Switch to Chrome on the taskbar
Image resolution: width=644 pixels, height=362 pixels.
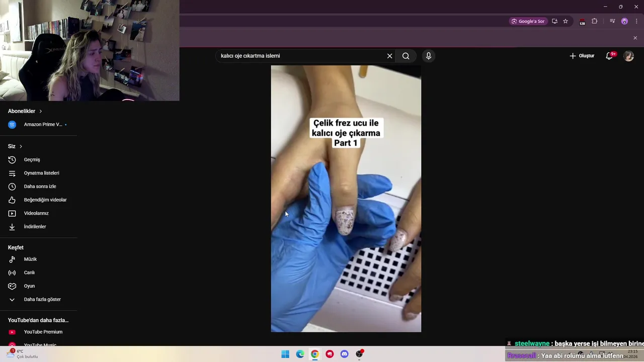tap(314, 354)
